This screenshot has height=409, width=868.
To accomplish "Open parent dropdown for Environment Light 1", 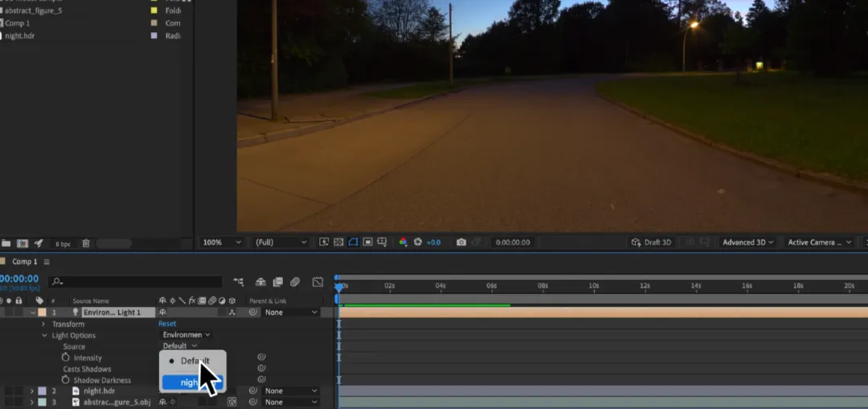I will pos(291,313).
